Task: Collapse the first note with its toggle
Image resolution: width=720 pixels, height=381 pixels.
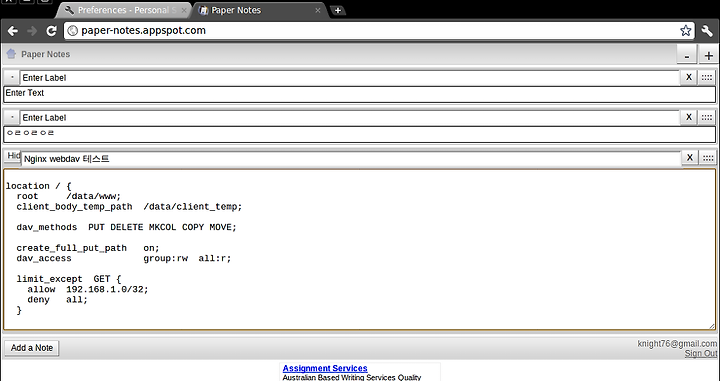Action: pos(12,78)
